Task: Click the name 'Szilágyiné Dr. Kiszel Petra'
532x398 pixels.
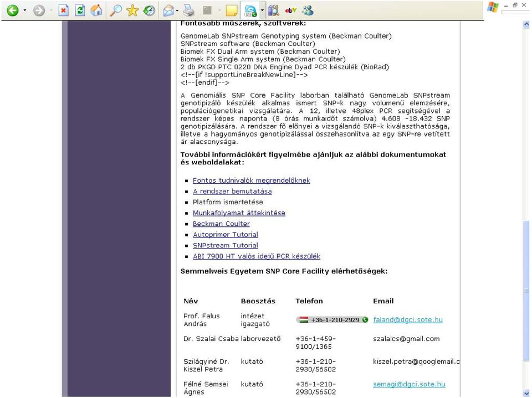Action: (206, 365)
